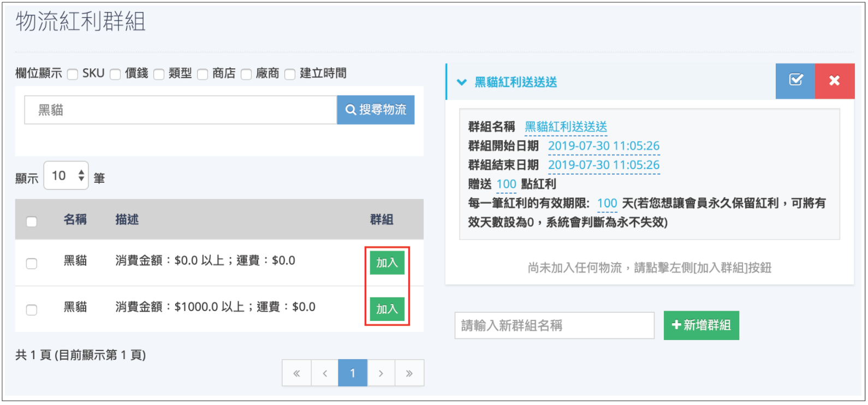The image size is (868, 405).
Task: Click 加入 for the $1000.0 以上 row
Action: tap(387, 309)
